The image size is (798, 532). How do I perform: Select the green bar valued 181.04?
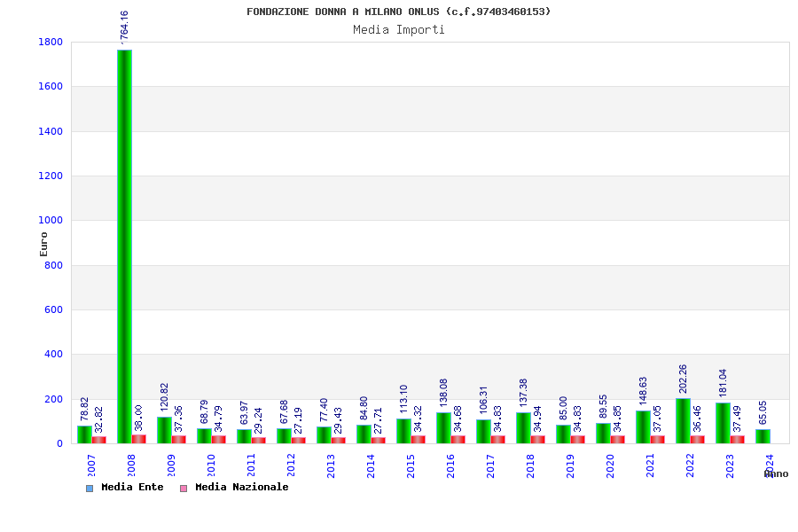pyautogui.click(x=723, y=423)
